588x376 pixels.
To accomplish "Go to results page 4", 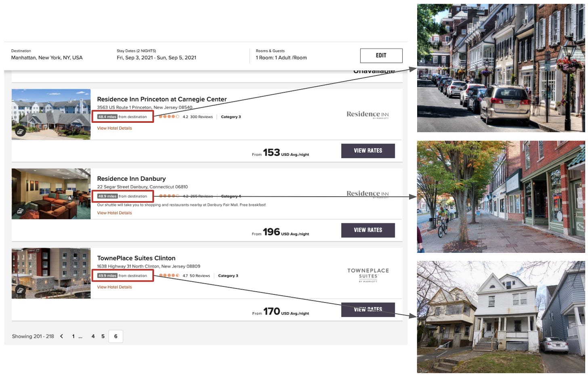I will point(93,336).
